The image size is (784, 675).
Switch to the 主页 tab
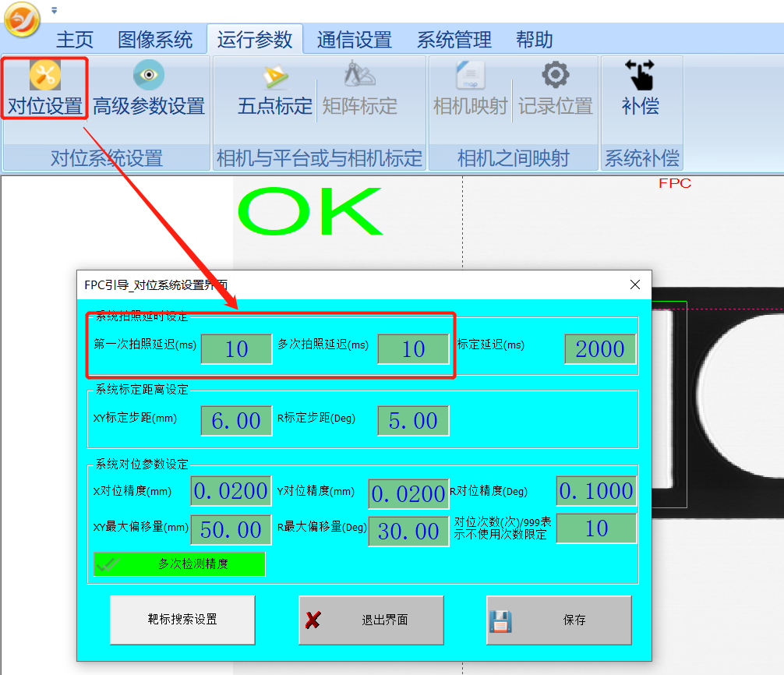pos(75,40)
